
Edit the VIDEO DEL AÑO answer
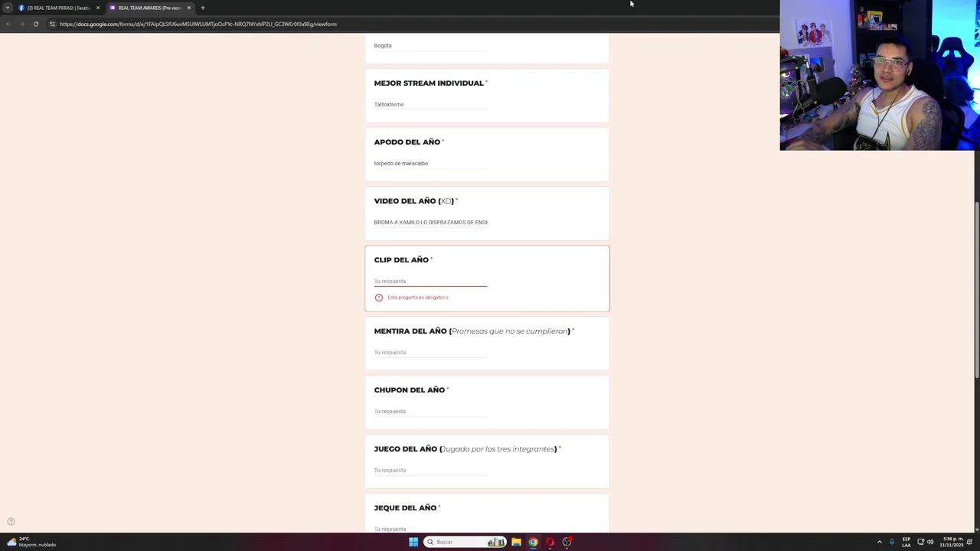point(430,223)
